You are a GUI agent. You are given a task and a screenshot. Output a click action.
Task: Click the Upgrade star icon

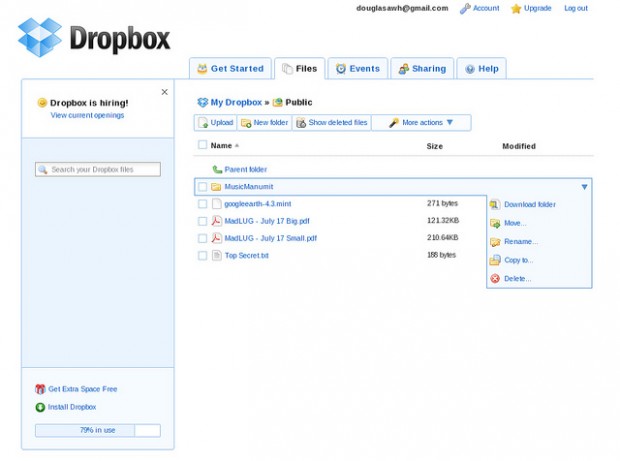pos(516,9)
